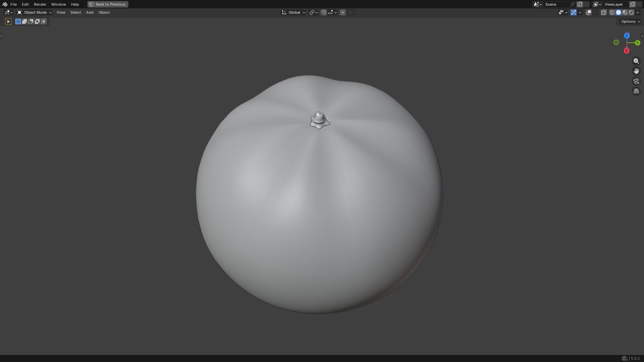This screenshot has width=644, height=362.
Task: Click the zoom view magnifier icon
Action: pos(636,61)
